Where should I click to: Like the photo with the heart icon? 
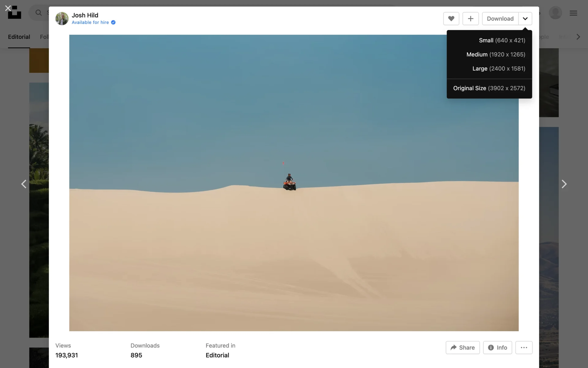click(451, 19)
